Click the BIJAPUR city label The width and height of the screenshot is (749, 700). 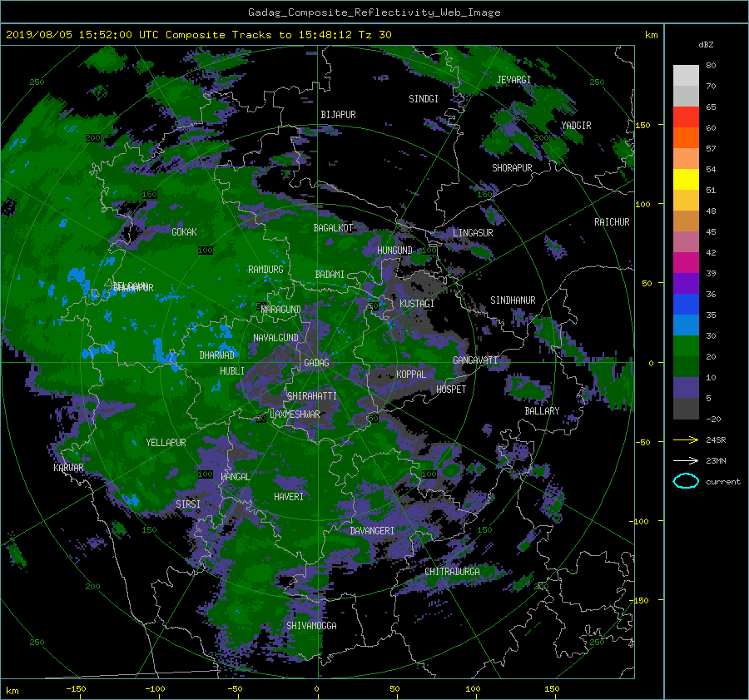tap(338, 115)
